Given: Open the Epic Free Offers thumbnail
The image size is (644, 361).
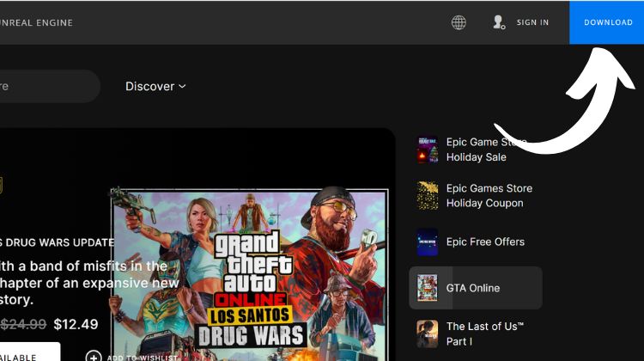Looking at the screenshot, I should click(x=427, y=242).
